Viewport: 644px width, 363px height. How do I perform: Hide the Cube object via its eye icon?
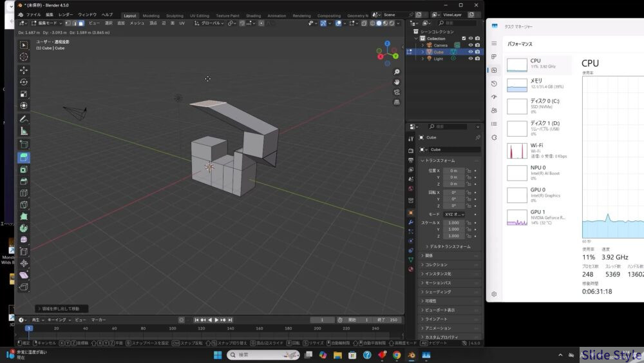click(x=471, y=52)
